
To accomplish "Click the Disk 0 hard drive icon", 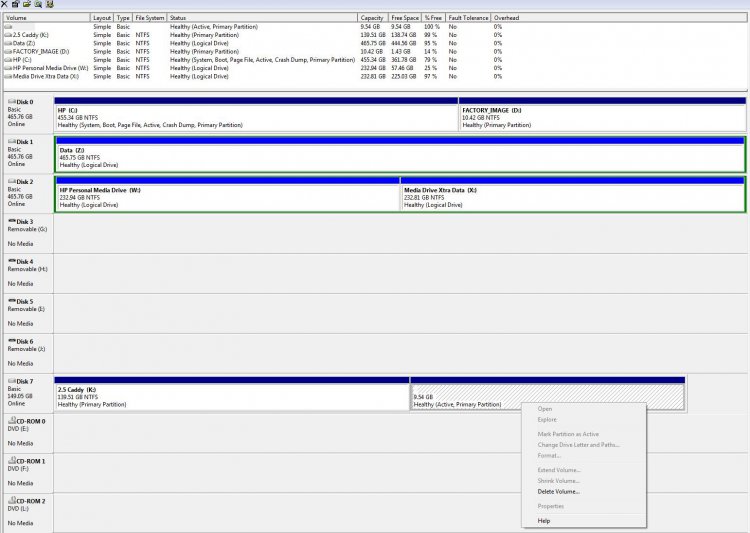I will pyautogui.click(x=12, y=101).
